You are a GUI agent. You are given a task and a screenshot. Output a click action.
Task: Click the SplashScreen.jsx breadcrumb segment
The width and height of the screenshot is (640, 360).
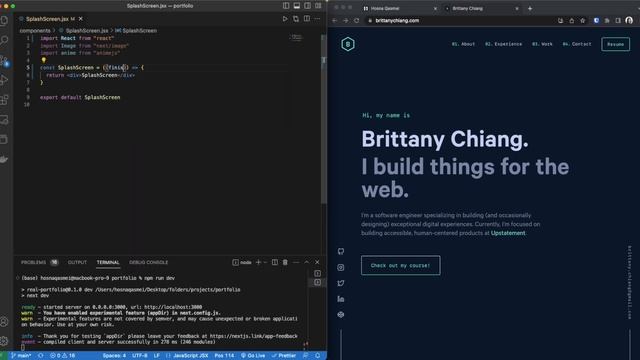click(x=84, y=31)
